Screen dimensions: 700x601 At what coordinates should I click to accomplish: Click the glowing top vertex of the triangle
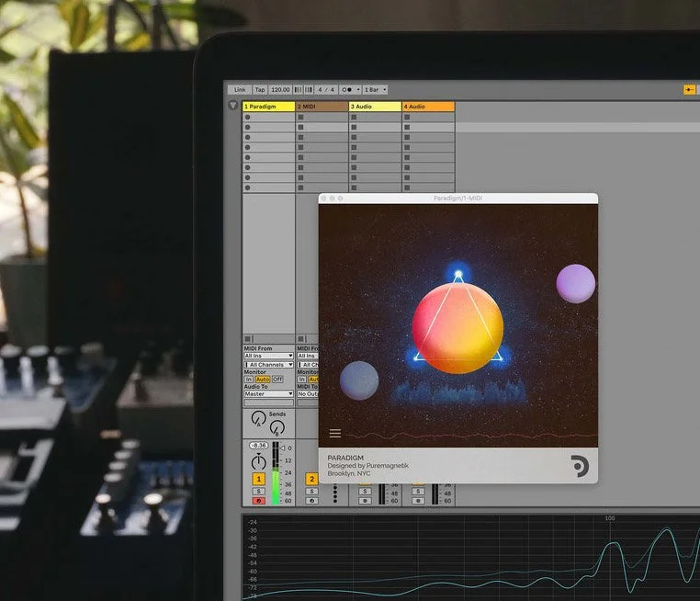coord(458,274)
